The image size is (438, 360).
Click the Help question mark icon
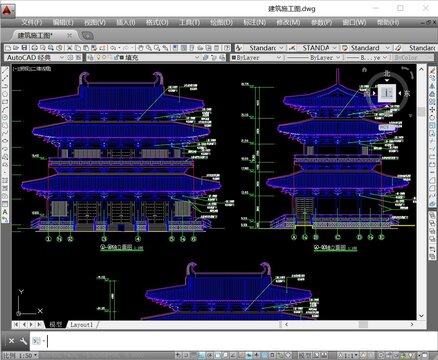coord(227,48)
